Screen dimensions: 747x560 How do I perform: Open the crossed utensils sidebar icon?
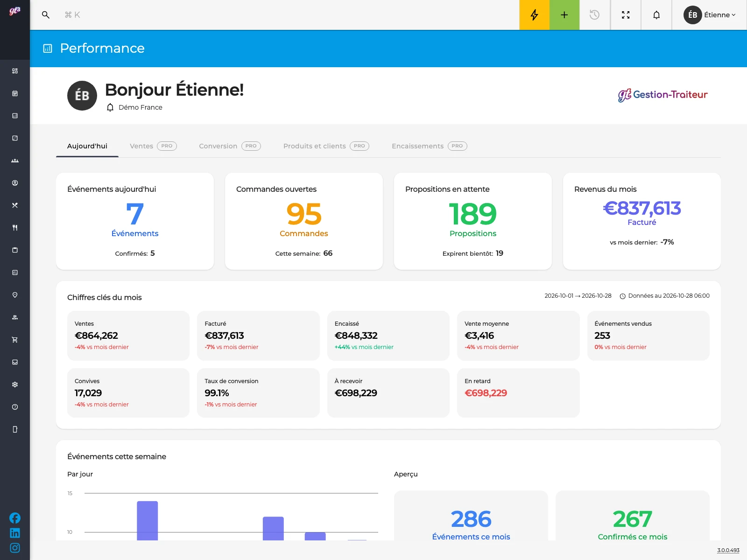[15, 205]
